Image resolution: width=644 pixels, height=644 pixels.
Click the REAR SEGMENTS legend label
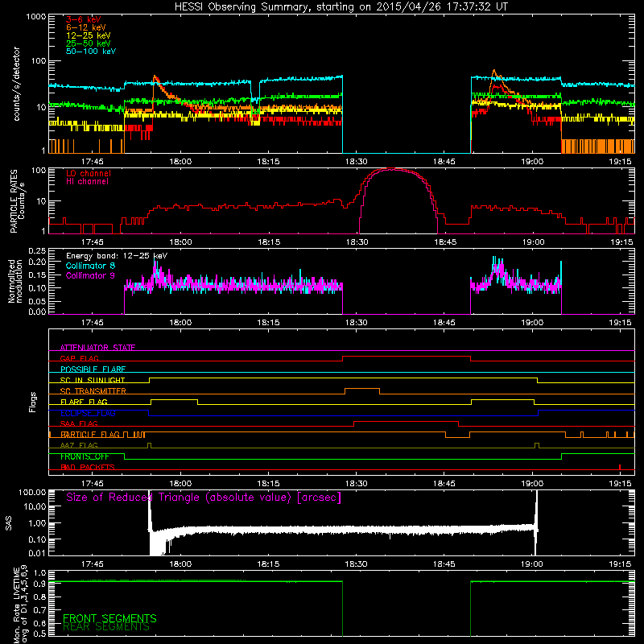click(x=106, y=627)
